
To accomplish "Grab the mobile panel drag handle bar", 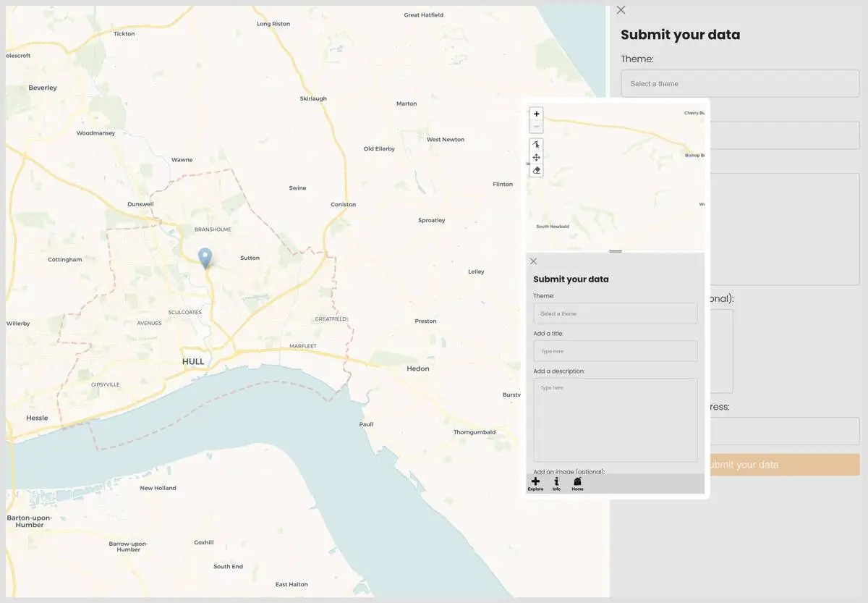I will coord(616,251).
